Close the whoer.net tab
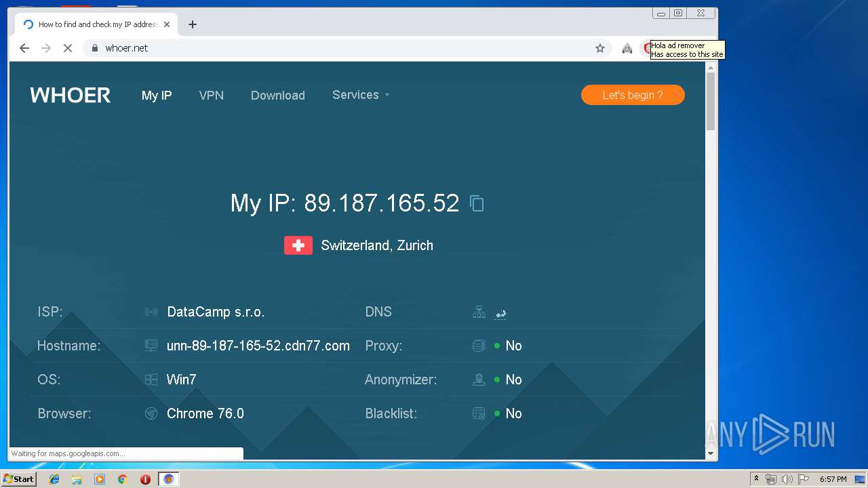This screenshot has width=868, height=488. [167, 24]
